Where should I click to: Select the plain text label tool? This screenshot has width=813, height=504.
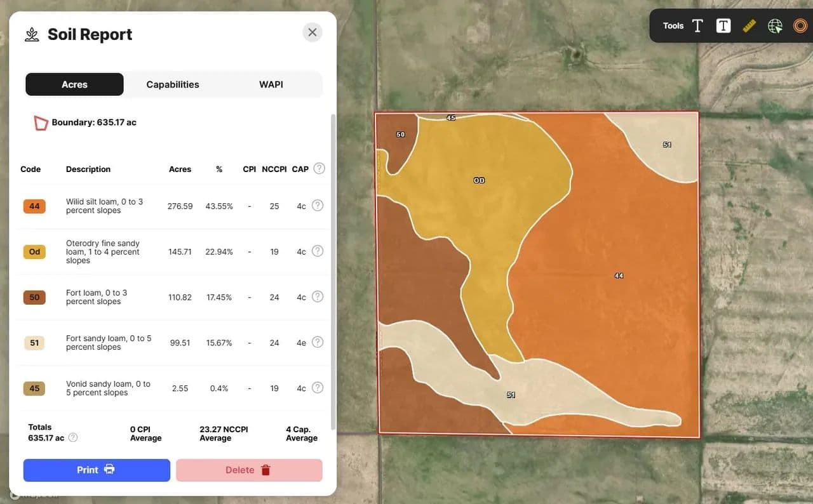[697, 26]
